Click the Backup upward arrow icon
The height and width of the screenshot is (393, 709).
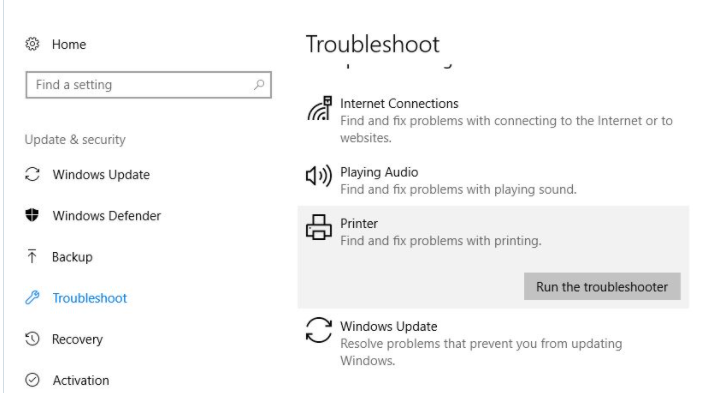click(32, 256)
